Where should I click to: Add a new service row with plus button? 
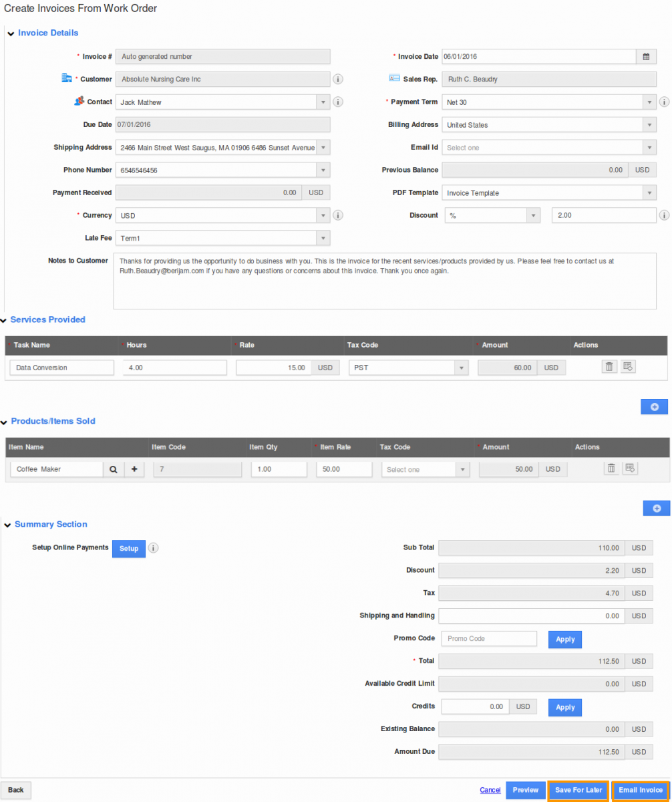pos(655,406)
